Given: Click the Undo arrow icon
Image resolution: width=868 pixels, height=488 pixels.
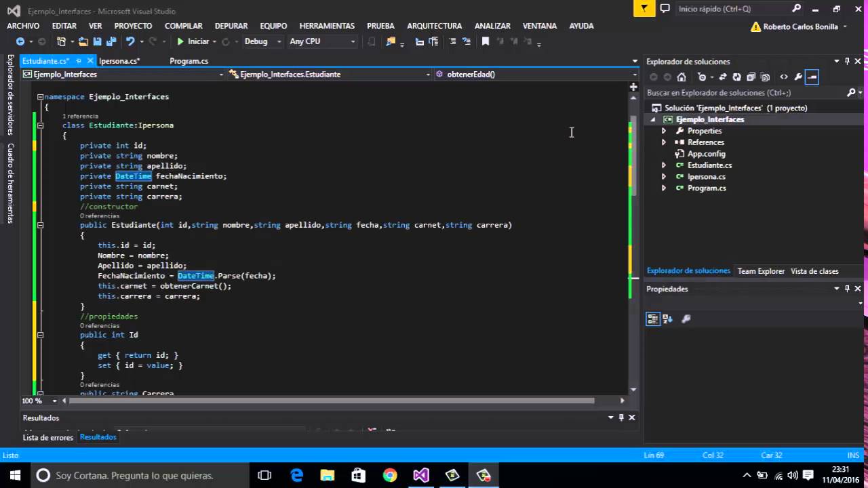Looking at the screenshot, I should (x=130, y=41).
